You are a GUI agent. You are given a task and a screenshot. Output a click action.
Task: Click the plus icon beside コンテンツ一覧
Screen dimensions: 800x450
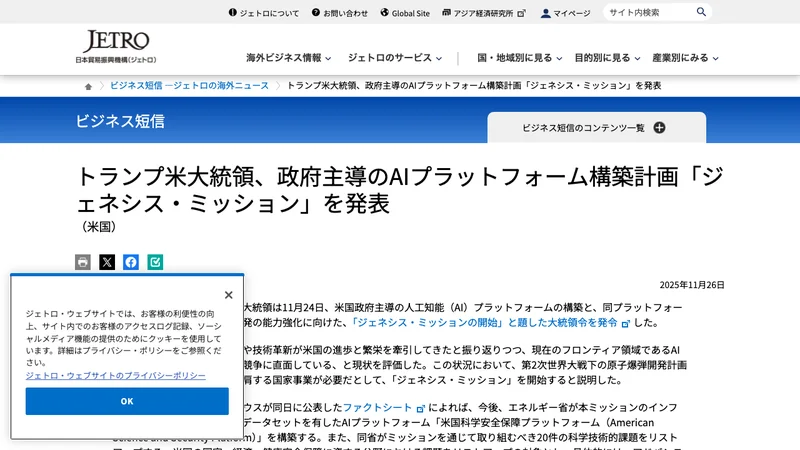pyautogui.click(x=659, y=128)
